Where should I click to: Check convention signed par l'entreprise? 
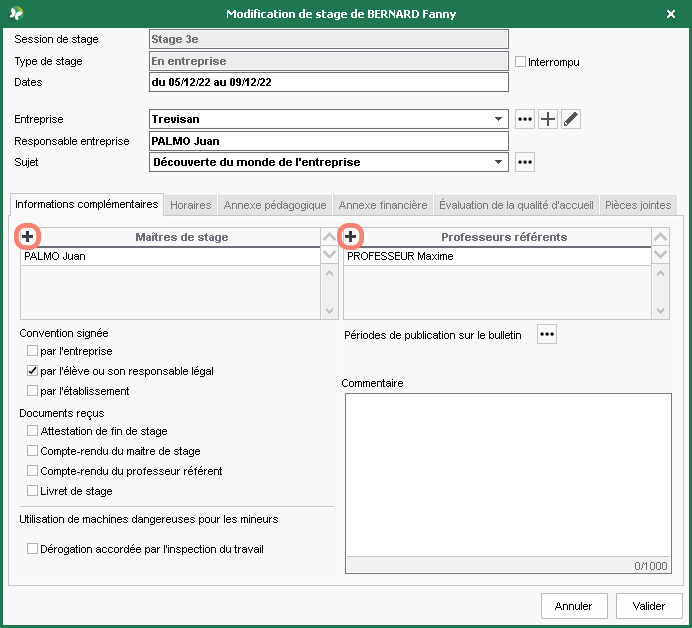point(32,351)
